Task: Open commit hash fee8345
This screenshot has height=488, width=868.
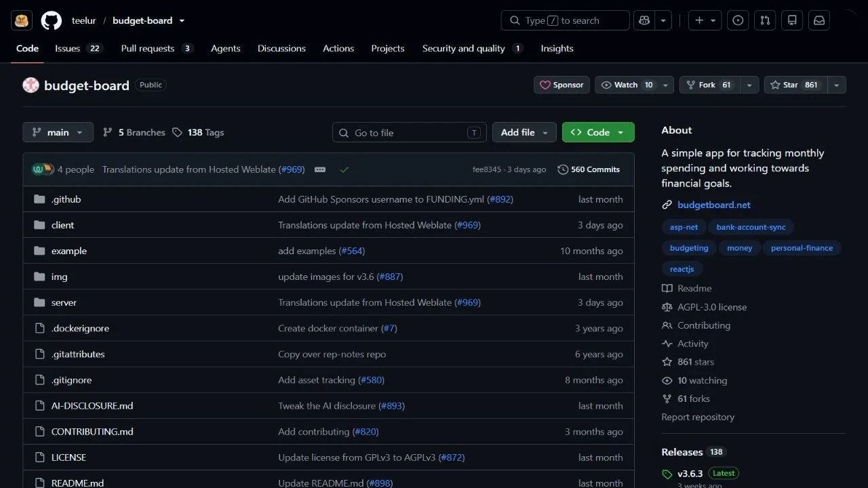Action: point(487,169)
